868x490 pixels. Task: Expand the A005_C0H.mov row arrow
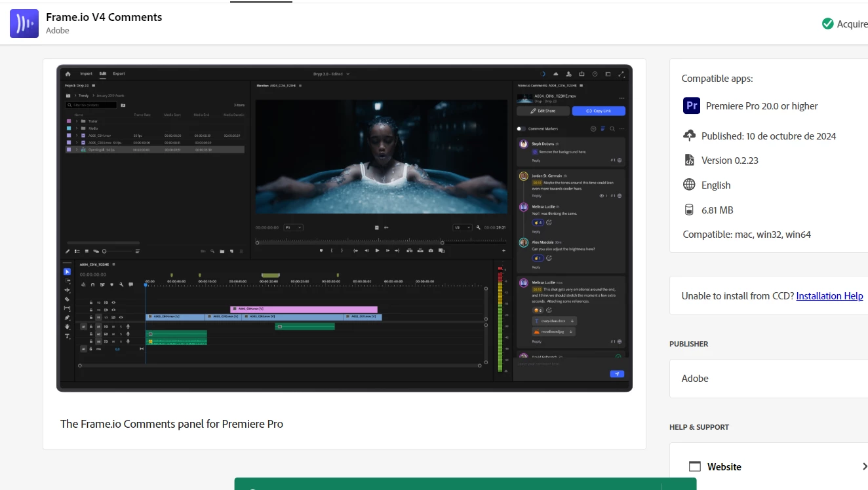pyautogui.click(x=76, y=136)
